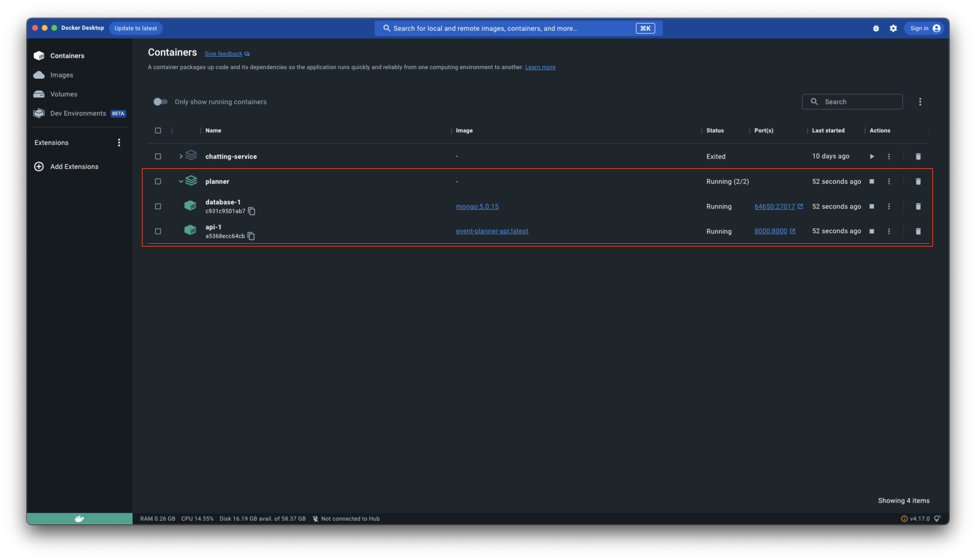Image resolution: width=976 pixels, height=560 pixels.
Task: Open the mongo:5.0.15 image link
Action: coord(477,207)
